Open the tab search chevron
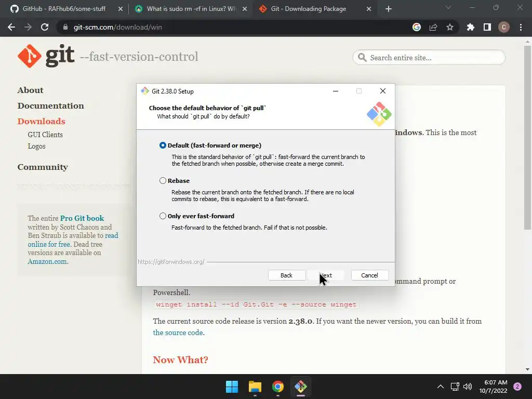 point(448,7)
